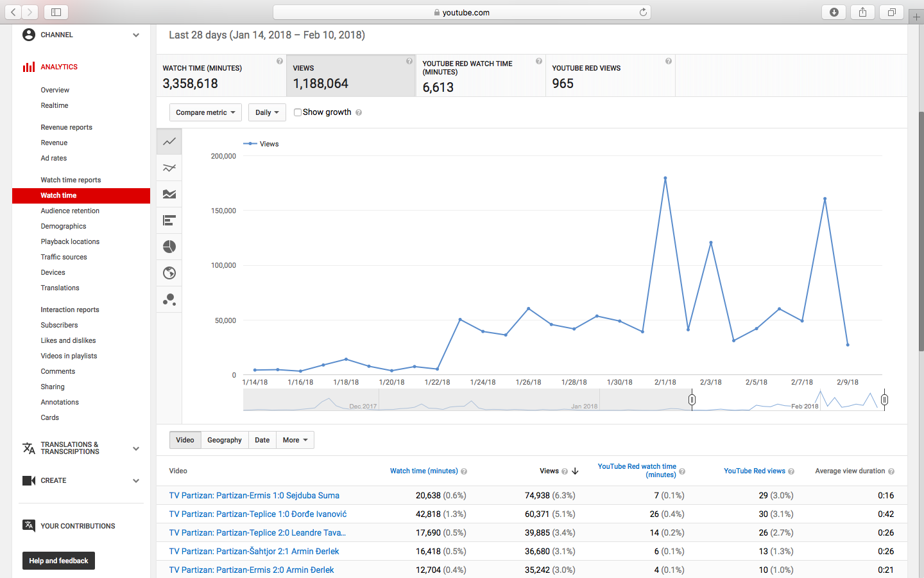
Task: Open the Subscribers report
Action: (59, 325)
